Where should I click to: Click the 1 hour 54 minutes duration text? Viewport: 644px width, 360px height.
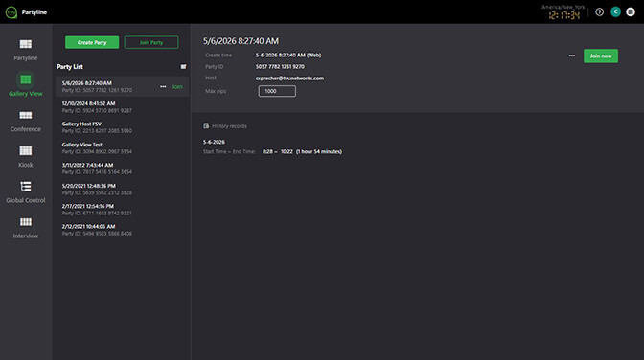[x=319, y=151]
